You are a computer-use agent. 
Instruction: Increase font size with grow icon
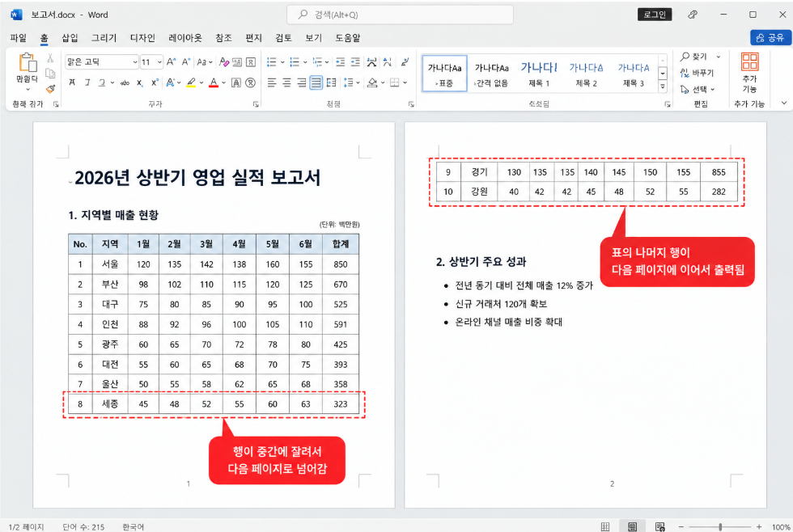[172, 61]
